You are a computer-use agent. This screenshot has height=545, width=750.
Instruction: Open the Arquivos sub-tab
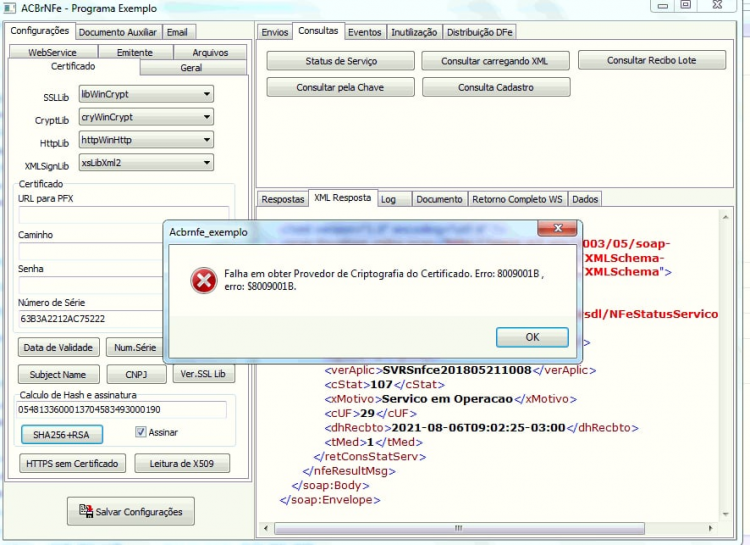click(x=210, y=52)
